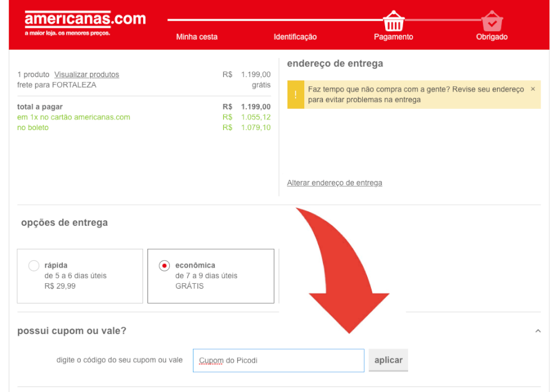Click the checkout progress bar line

tap(274, 20)
